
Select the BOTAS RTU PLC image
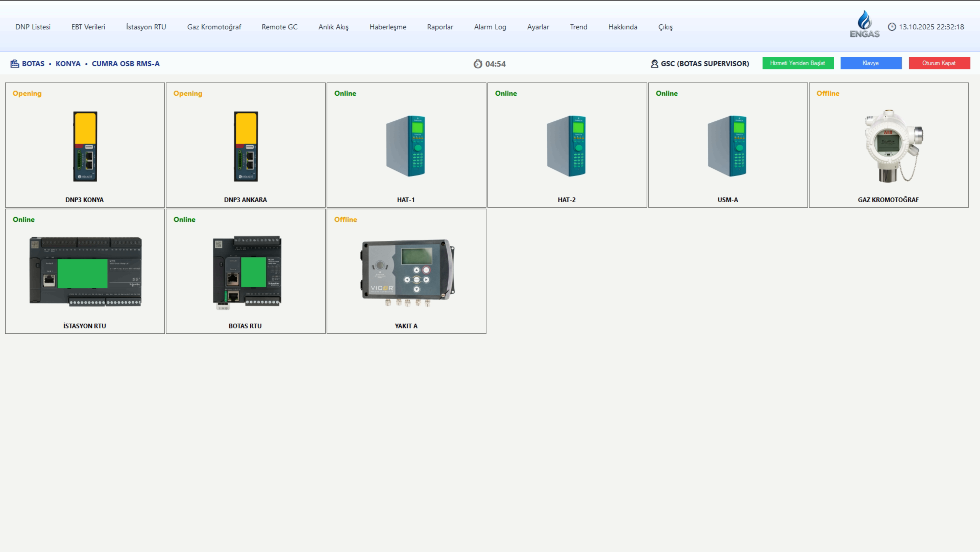(247, 272)
